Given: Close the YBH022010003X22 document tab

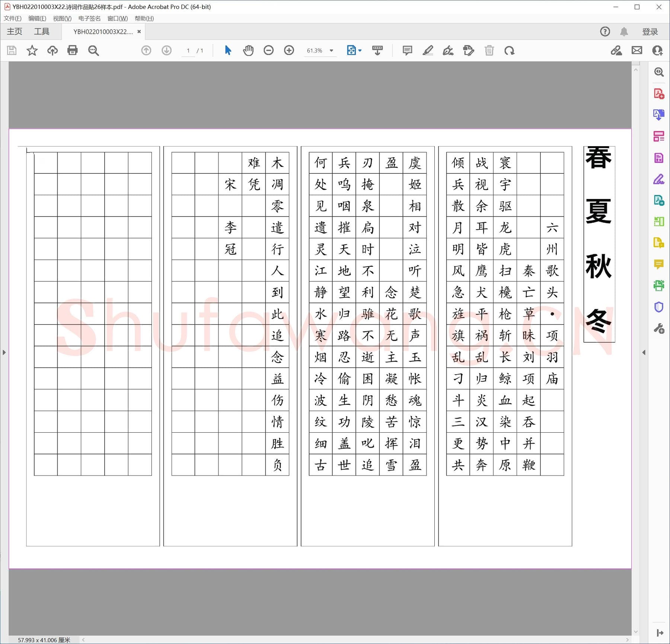Looking at the screenshot, I should (139, 32).
